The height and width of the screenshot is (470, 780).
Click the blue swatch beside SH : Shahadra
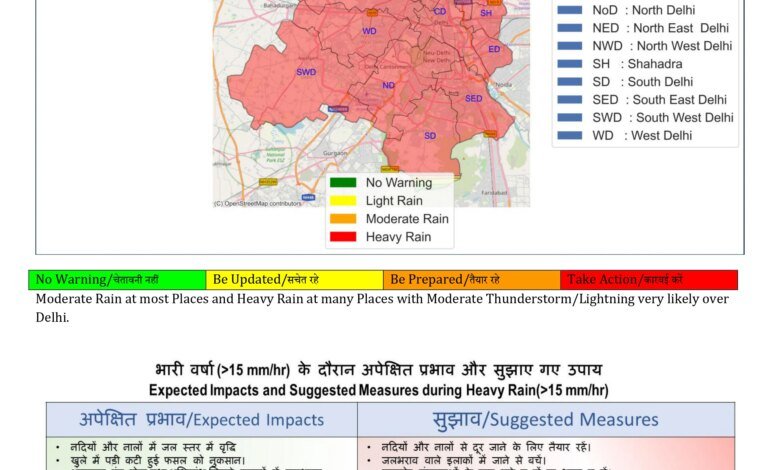click(570, 64)
